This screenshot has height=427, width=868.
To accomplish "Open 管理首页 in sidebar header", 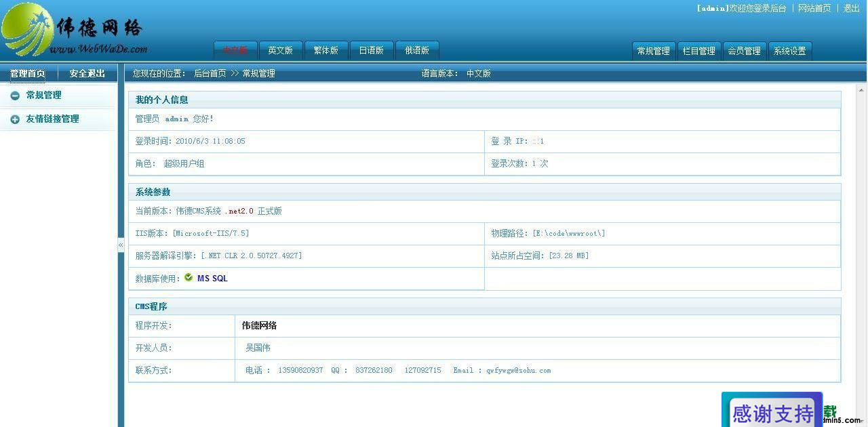I will coord(28,73).
